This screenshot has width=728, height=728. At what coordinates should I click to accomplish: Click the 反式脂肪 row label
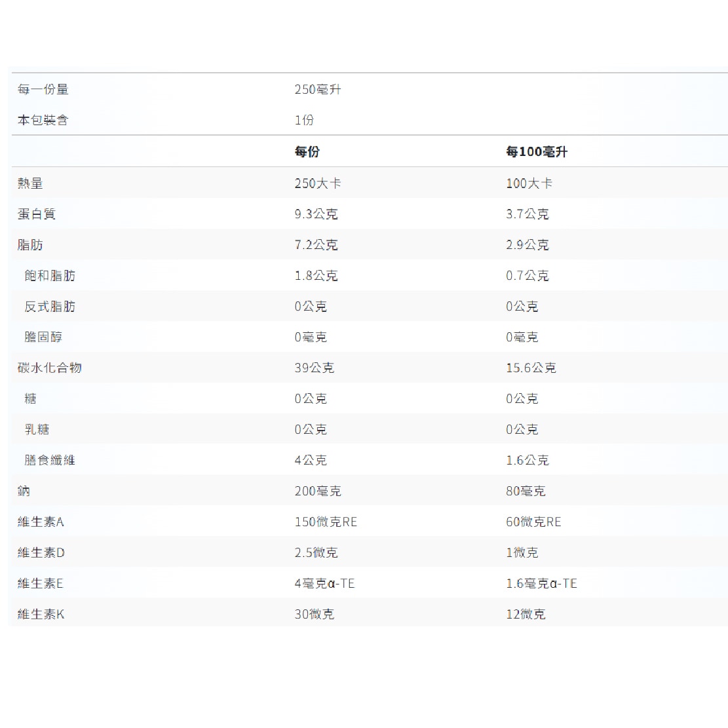50,307
